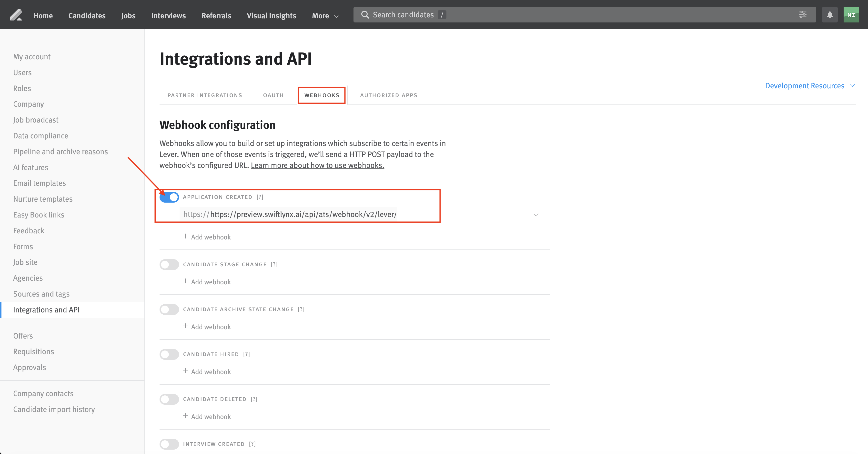The image size is (868, 454).
Task: Click the help icon beside Interview Created
Action: click(252, 444)
